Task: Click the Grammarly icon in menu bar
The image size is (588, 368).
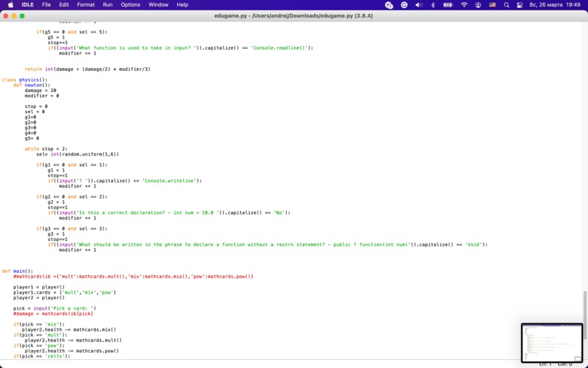Action: [x=404, y=5]
